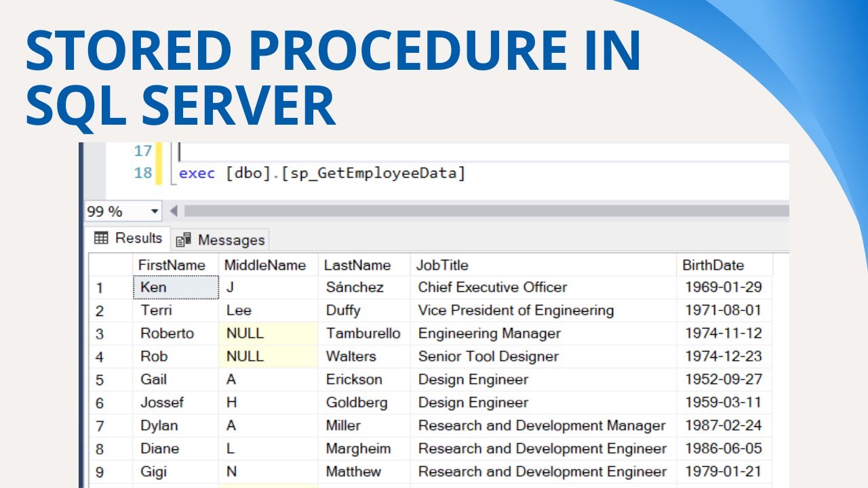Image resolution: width=868 pixels, height=488 pixels.
Task: Click row header number 1
Action: coord(111,287)
